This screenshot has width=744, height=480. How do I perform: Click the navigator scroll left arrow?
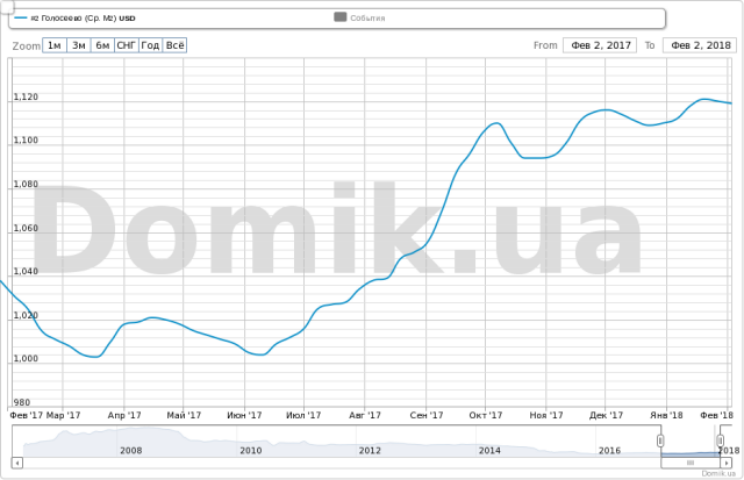(17, 462)
